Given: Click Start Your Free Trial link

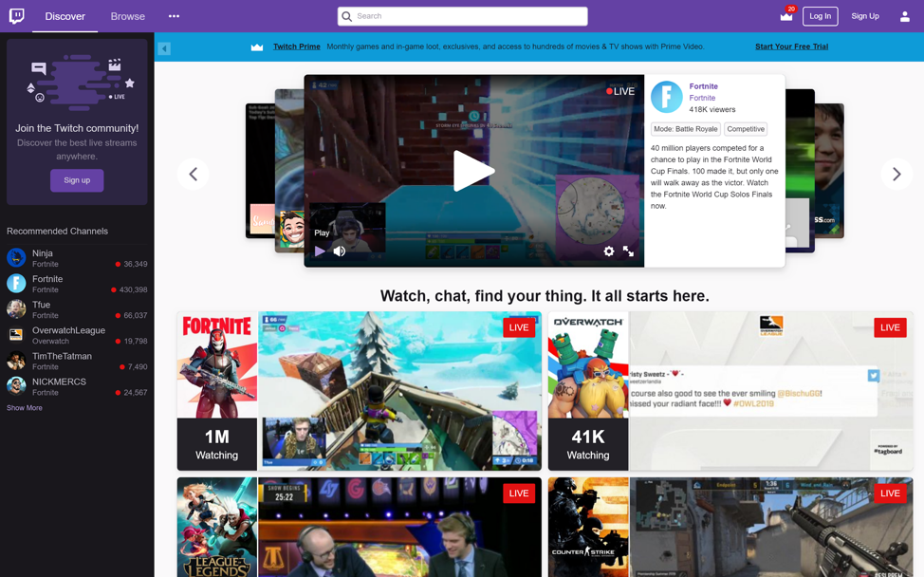Looking at the screenshot, I should point(791,47).
